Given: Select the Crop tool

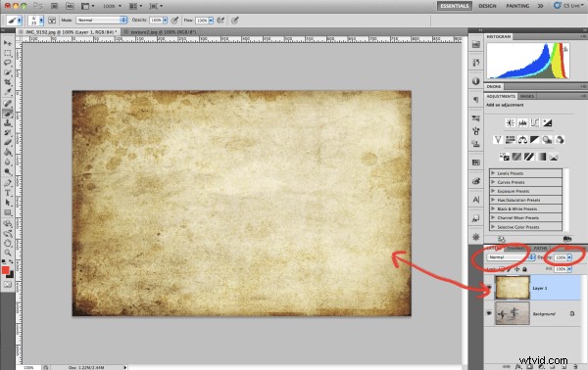Looking at the screenshot, I should (8, 82).
